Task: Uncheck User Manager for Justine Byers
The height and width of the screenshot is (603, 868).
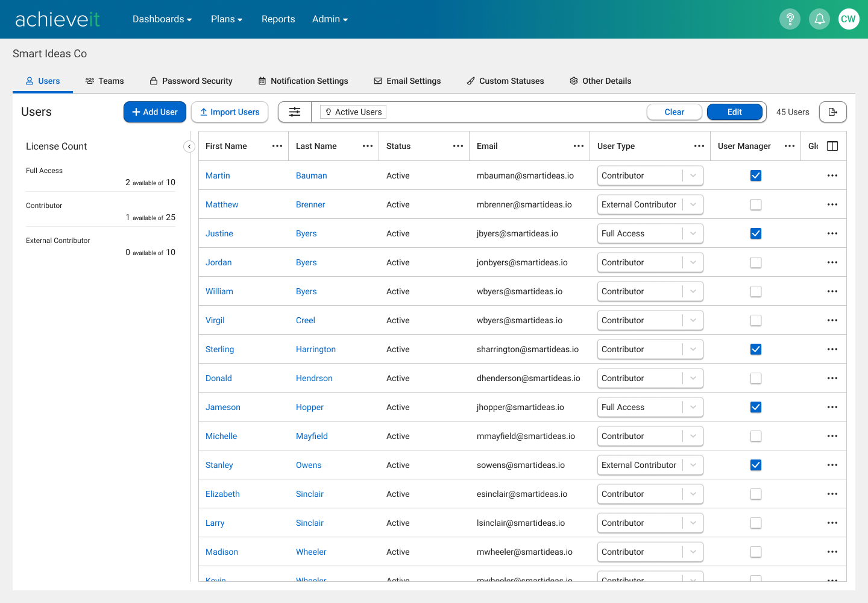Action: (756, 233)
